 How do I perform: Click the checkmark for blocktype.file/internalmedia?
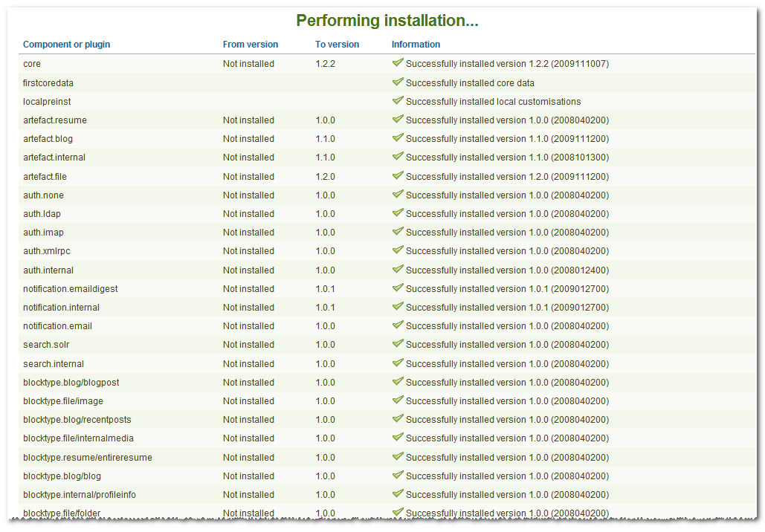pyautogui.click(x=398, y=436)
